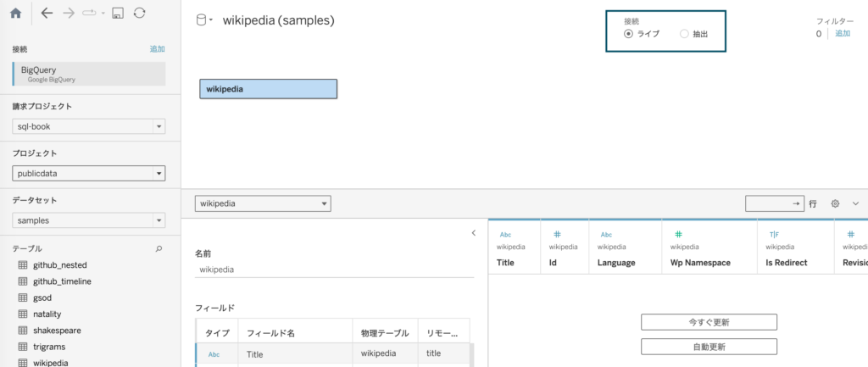
Task: Click 追加 link under フィルター
Action: point(843,33)
